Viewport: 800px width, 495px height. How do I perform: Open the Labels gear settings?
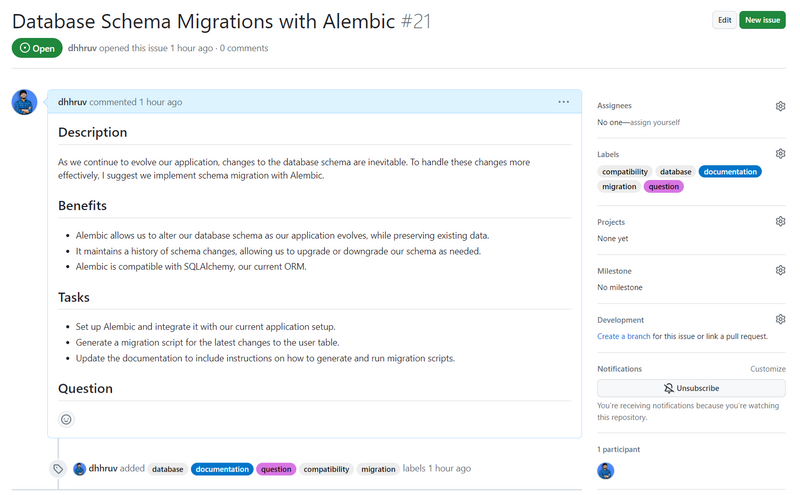point(780,154)
